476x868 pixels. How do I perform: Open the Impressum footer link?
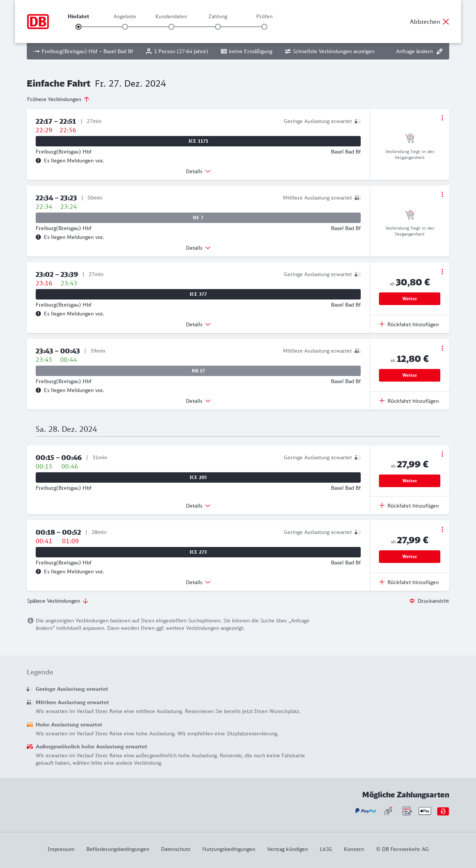(61, 849)
